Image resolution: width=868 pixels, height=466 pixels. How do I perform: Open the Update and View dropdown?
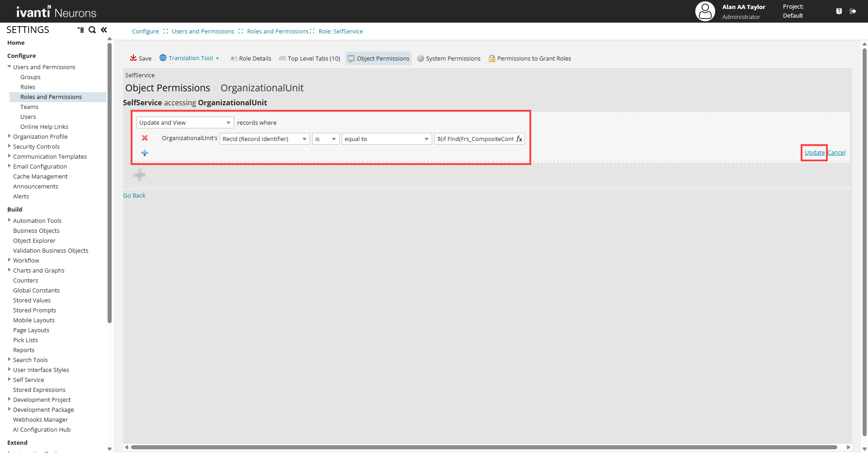pyautogui.click(x=185, y=123)
